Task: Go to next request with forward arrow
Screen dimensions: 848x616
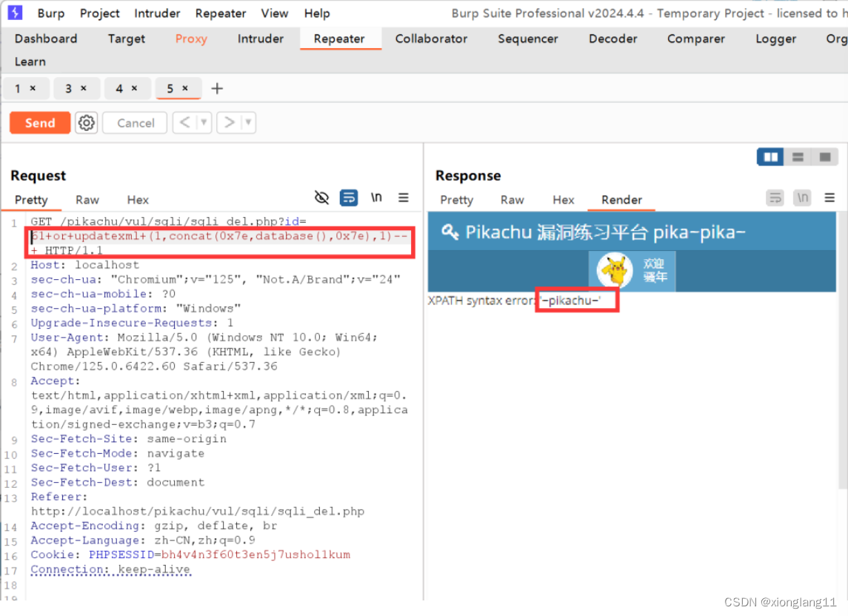Action: [230, 123]
